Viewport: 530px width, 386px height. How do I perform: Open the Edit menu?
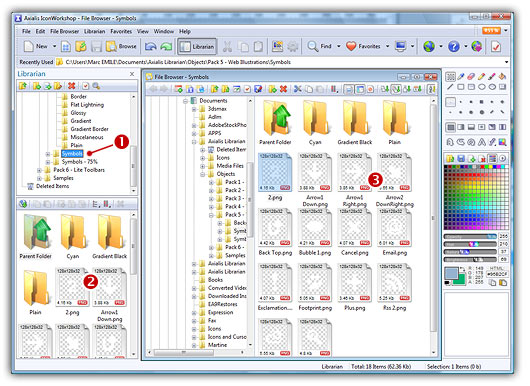click(x=41, y=31)
